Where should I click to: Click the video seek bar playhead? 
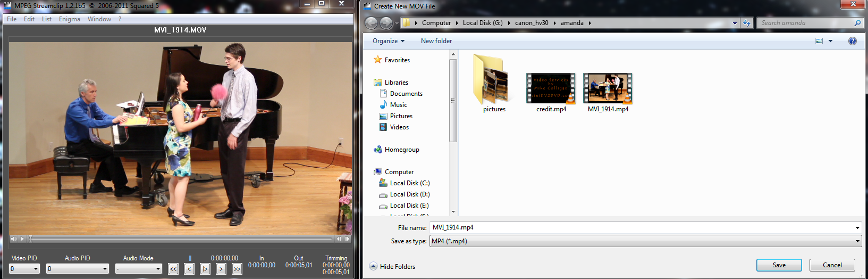click(x=30, y=239)
